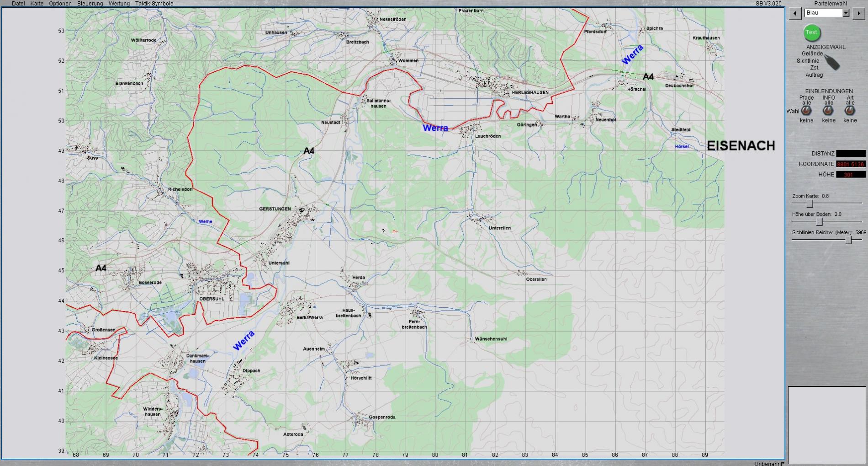Click the next party arrow button

tap(858, 13)
